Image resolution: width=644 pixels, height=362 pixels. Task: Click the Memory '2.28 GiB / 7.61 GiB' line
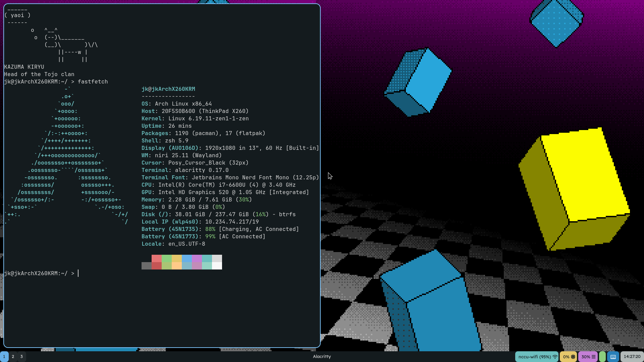[x=197, y=200]
